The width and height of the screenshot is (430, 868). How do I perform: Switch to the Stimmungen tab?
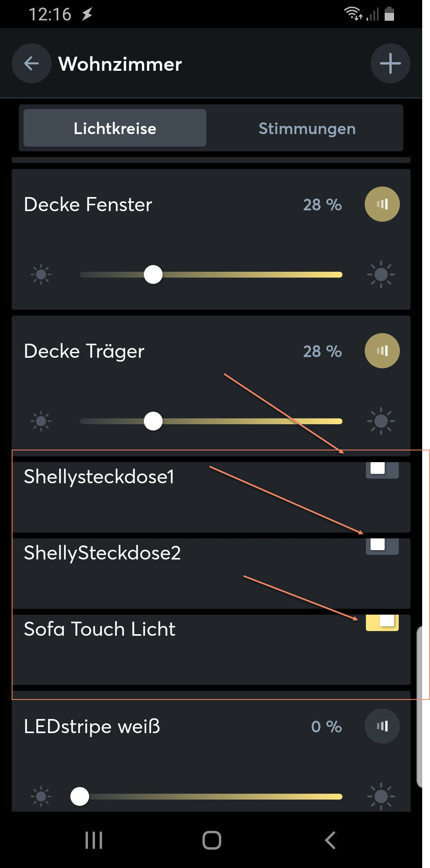point(307,128)
